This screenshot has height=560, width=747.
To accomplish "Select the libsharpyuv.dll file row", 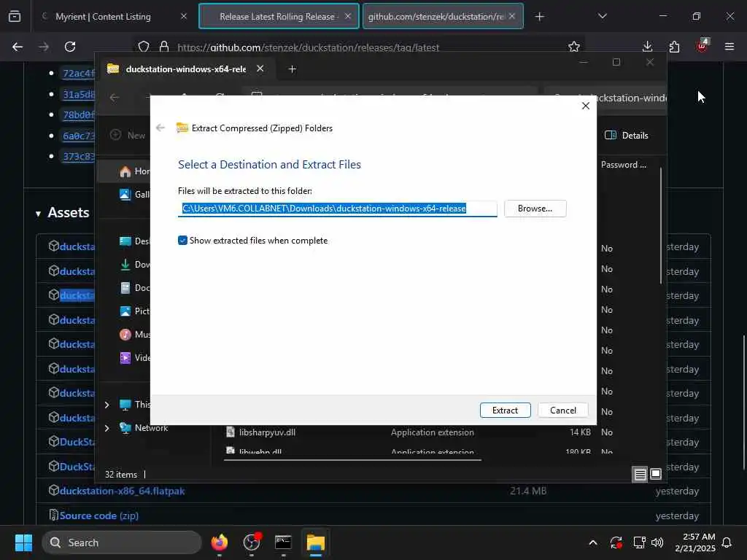I will [x=419, y=432].
